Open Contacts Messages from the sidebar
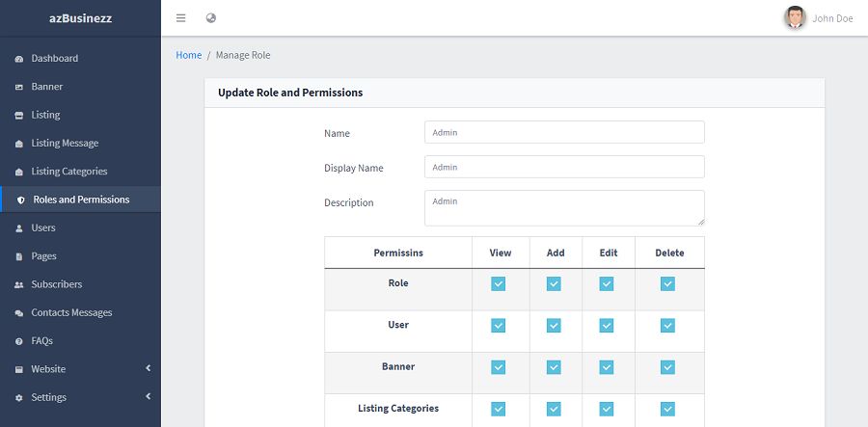 coord(71,313)
